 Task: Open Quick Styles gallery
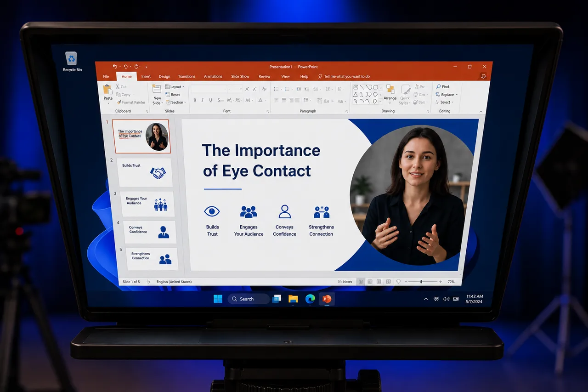tap(405, 94)
